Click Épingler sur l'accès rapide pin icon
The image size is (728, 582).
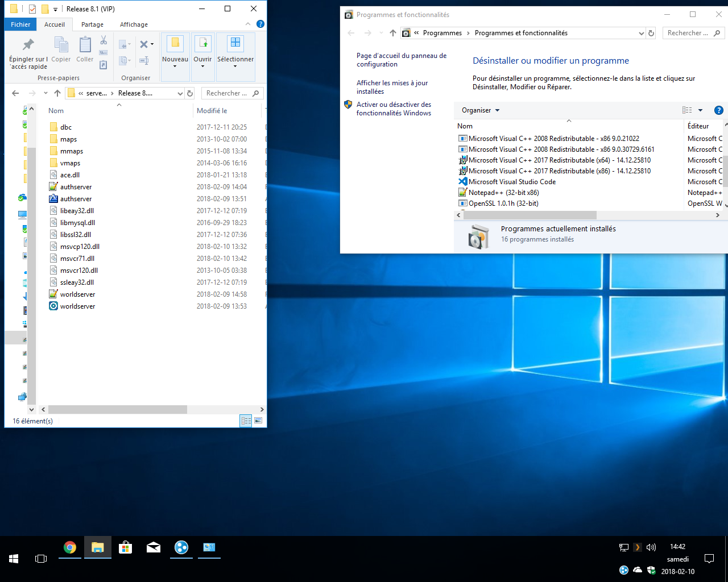pos(28,45)
